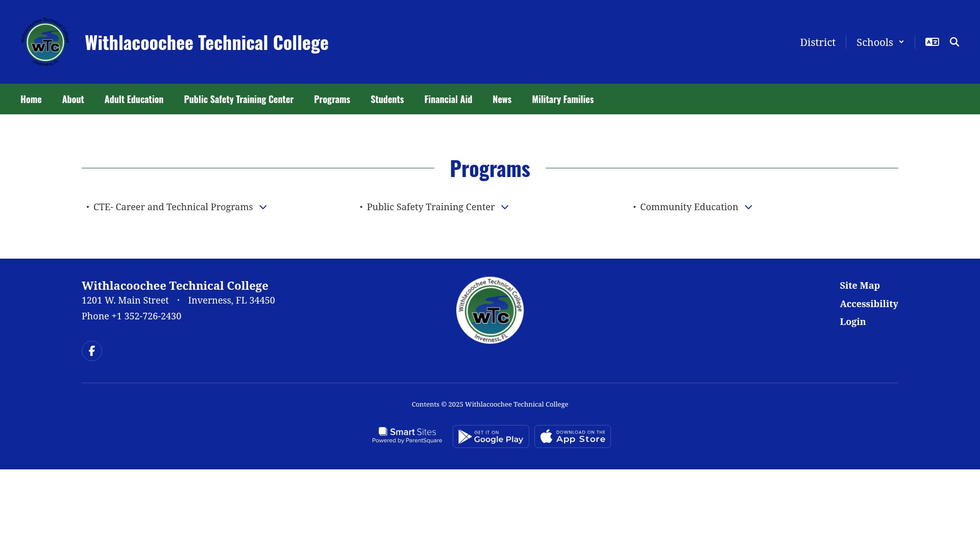The height and width of the screenshot is (551, 980).
Task: Open the About menu
Action: [73, 99]
